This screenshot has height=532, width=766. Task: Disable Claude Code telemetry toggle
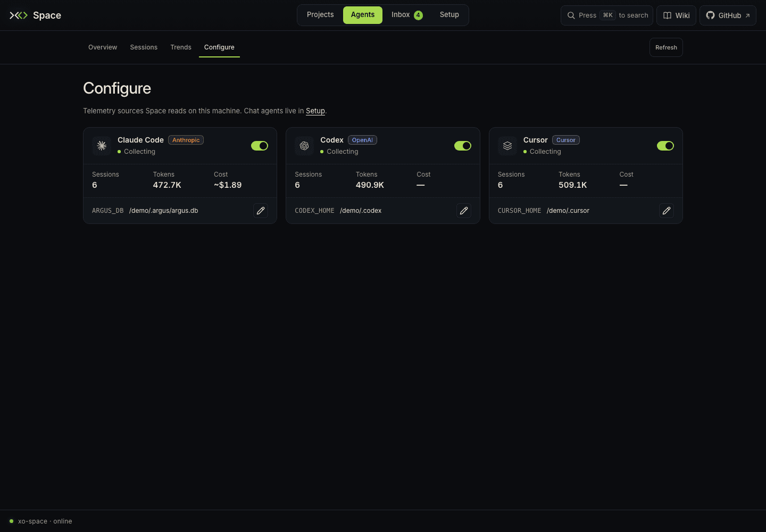[260, 146]
